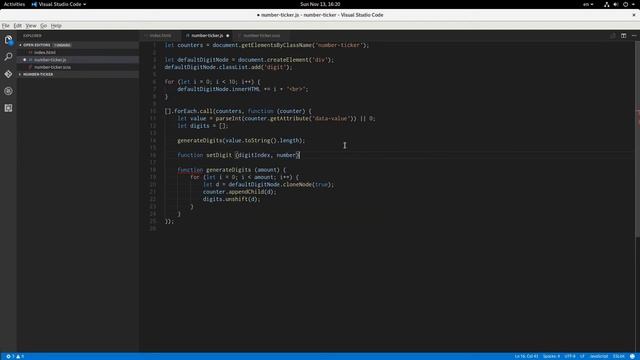640x360 pixels.
Task: Click 'defaultDigitNode.innerHTML' in the for loop
Action: coord(218,89)
